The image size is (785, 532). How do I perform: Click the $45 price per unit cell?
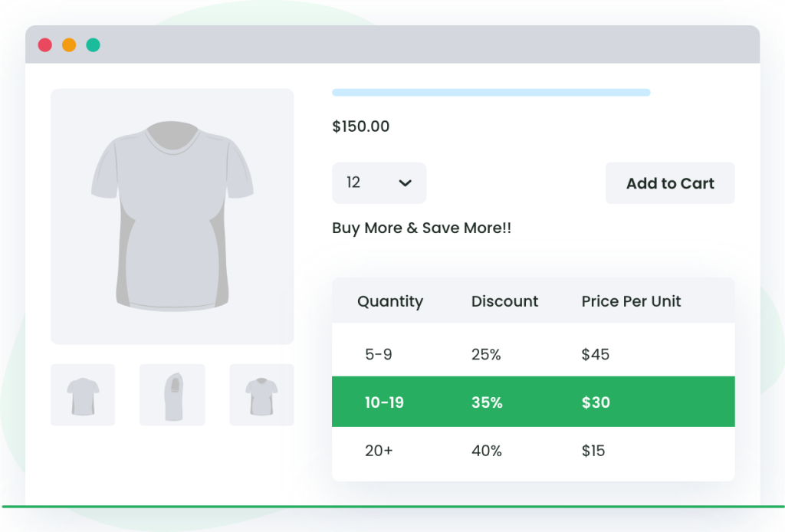(x=595, y=354)
